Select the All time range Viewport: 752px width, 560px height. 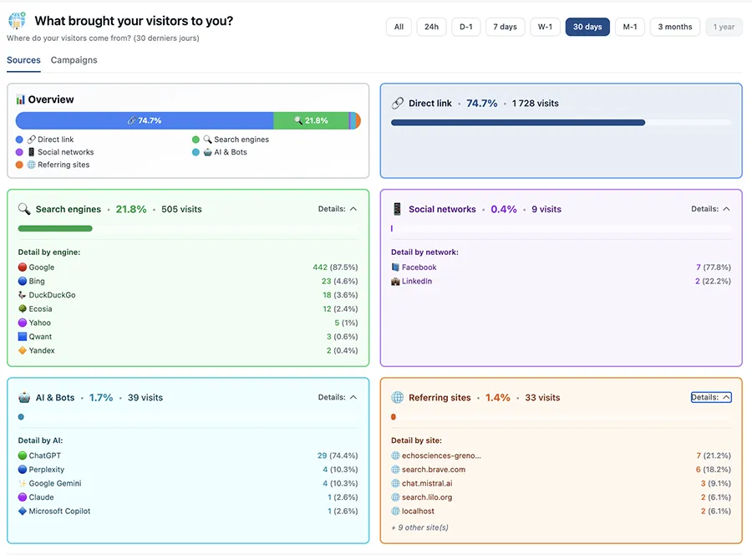(x=399, y=27)
